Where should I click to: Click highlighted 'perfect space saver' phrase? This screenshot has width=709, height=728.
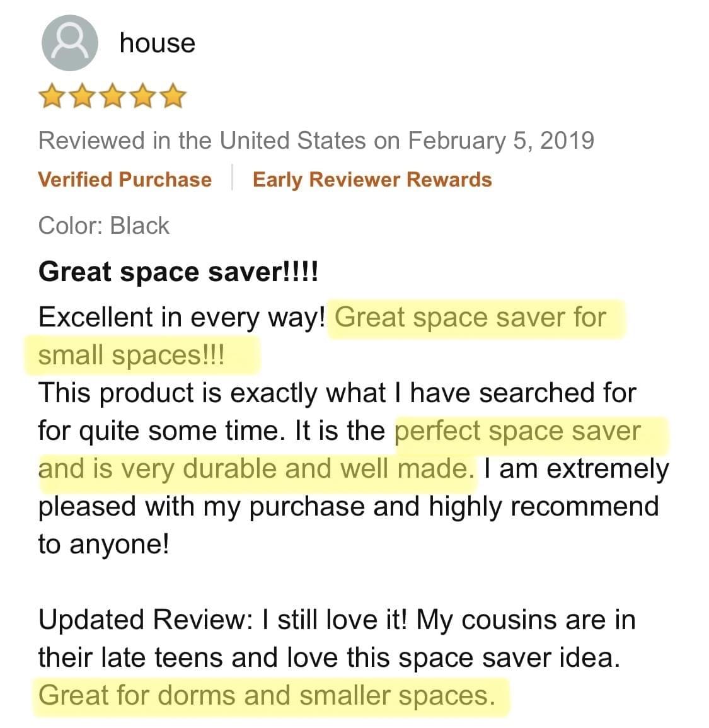[x=517, y=431]
